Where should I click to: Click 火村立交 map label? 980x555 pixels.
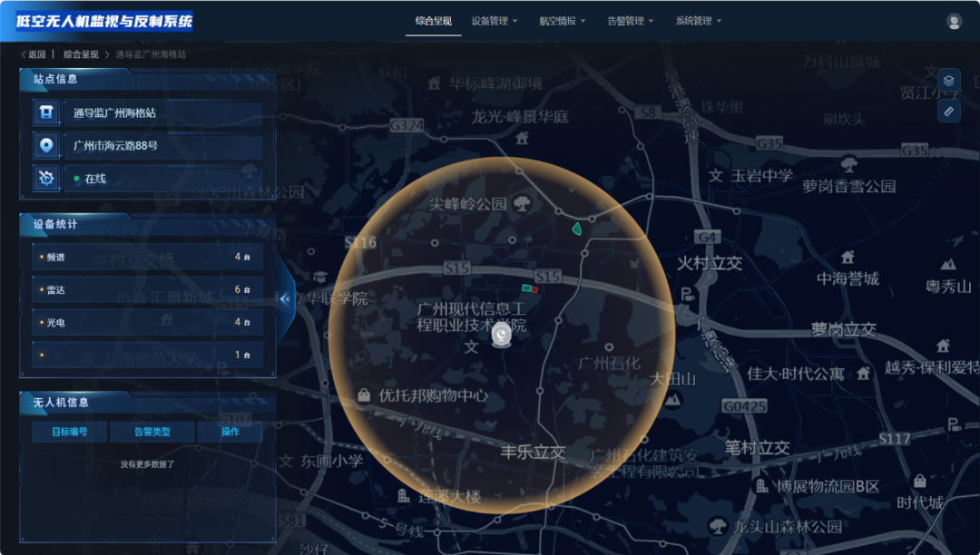[x=710, y=264]
